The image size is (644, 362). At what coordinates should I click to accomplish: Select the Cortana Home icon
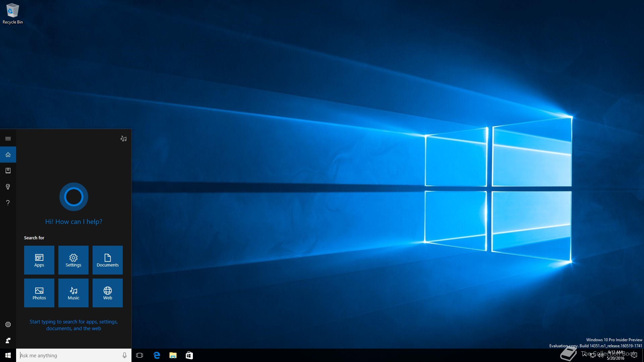pyautogui.click(x=8, y=155)
